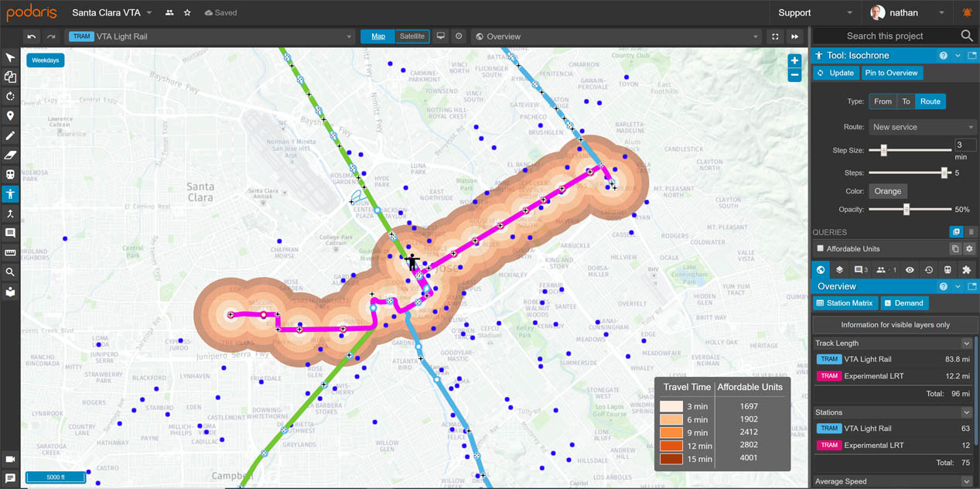
Task: Switch basemap to Satellite
Action: [412, 36]
